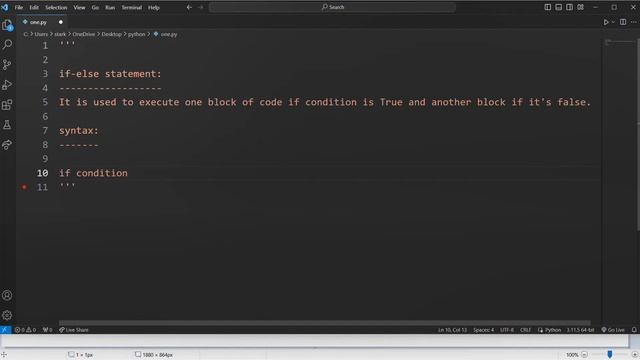Viewport: 640px width, 360px height.
Task: Open the Terminal menu
Action: [131, 7]
